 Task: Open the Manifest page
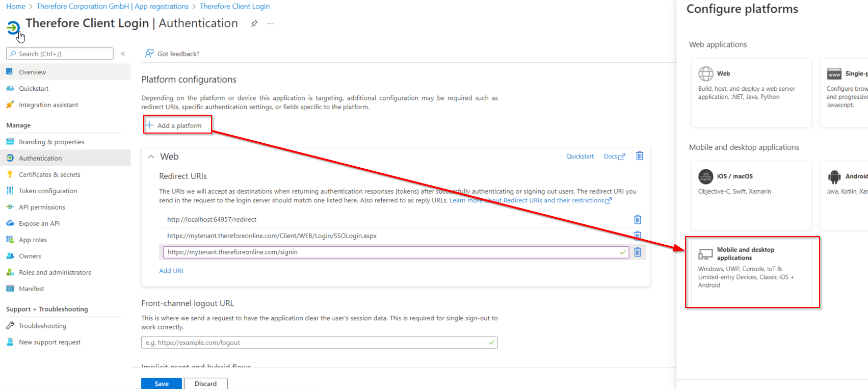32,289
